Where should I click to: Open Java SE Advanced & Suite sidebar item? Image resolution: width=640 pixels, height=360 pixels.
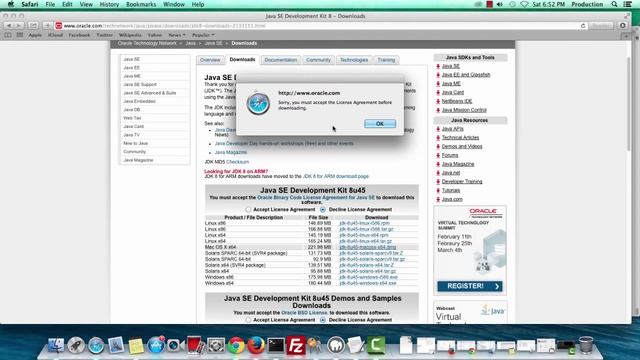tap(149, 93)
